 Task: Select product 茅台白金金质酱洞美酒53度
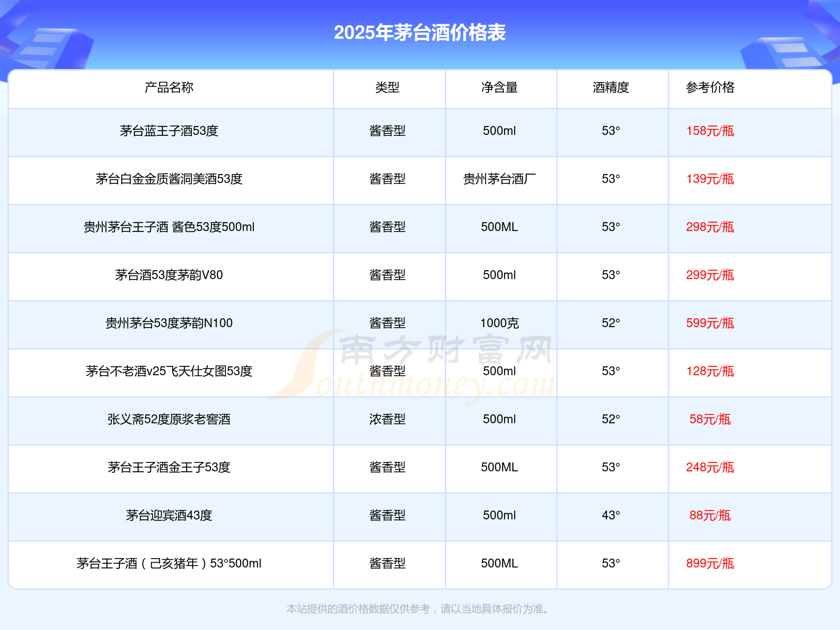[x=169, y=179]
